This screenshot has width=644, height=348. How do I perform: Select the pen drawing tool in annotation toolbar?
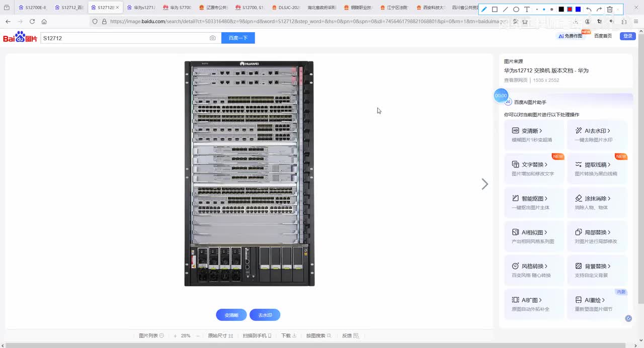pos(484,10)
